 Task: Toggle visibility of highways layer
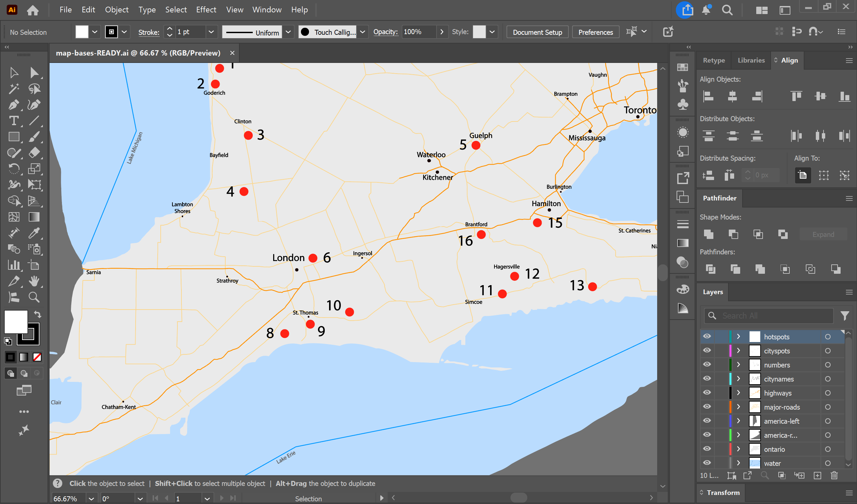[x=707, y=393]
